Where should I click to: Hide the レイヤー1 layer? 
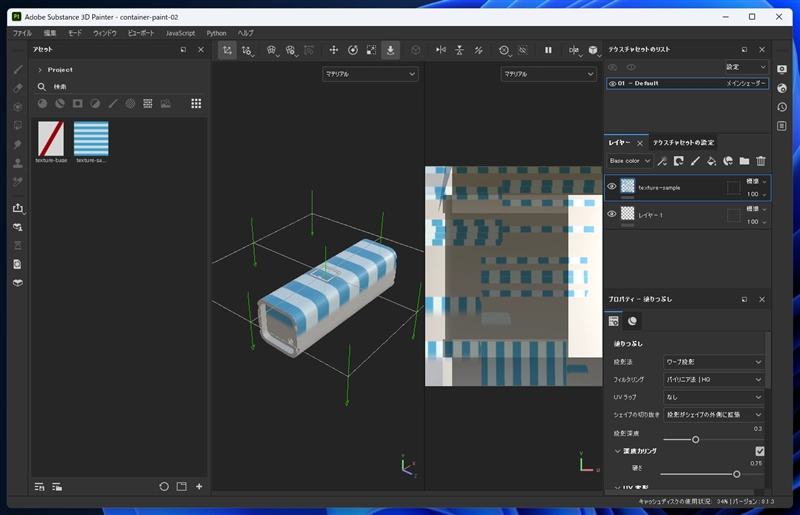pos(612,214)
